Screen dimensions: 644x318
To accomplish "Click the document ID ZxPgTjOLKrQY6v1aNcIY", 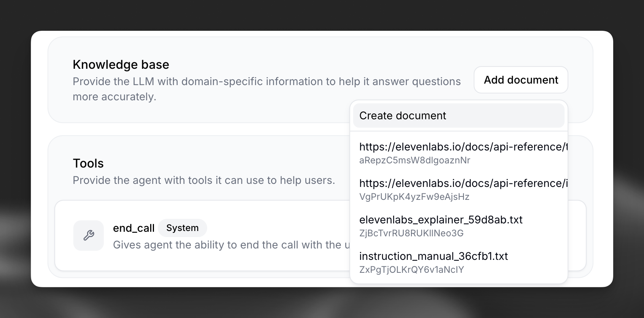I will (x=411, y=270).
